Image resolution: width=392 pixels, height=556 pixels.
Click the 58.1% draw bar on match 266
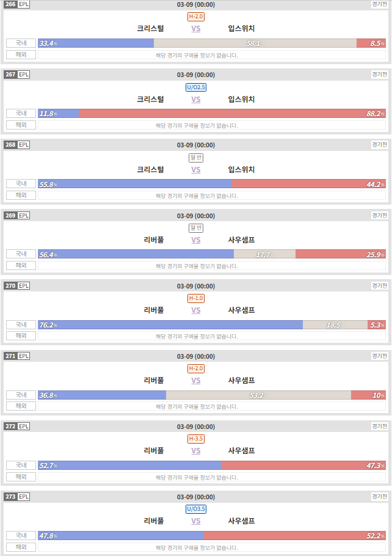pyautogui.click(x=255, y=43)
